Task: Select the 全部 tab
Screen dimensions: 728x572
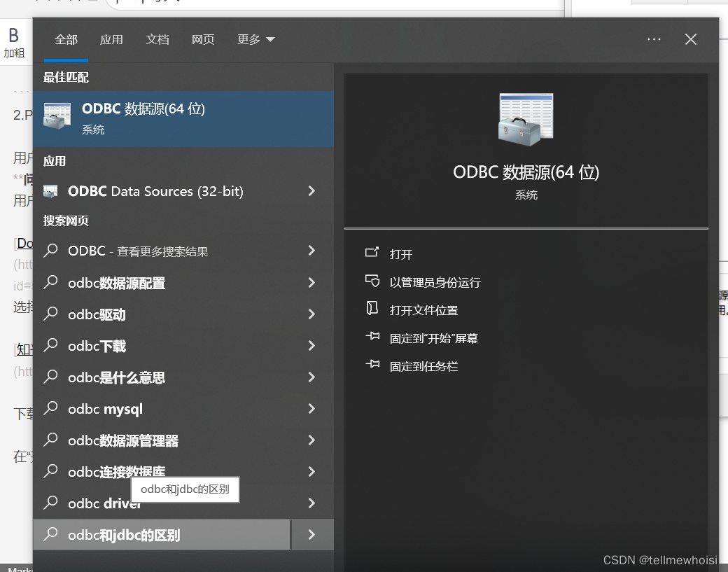Action: coord(66,39)
